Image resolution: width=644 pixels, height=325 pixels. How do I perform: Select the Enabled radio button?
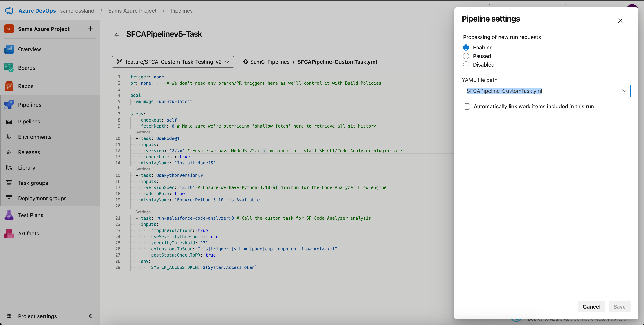466,48
